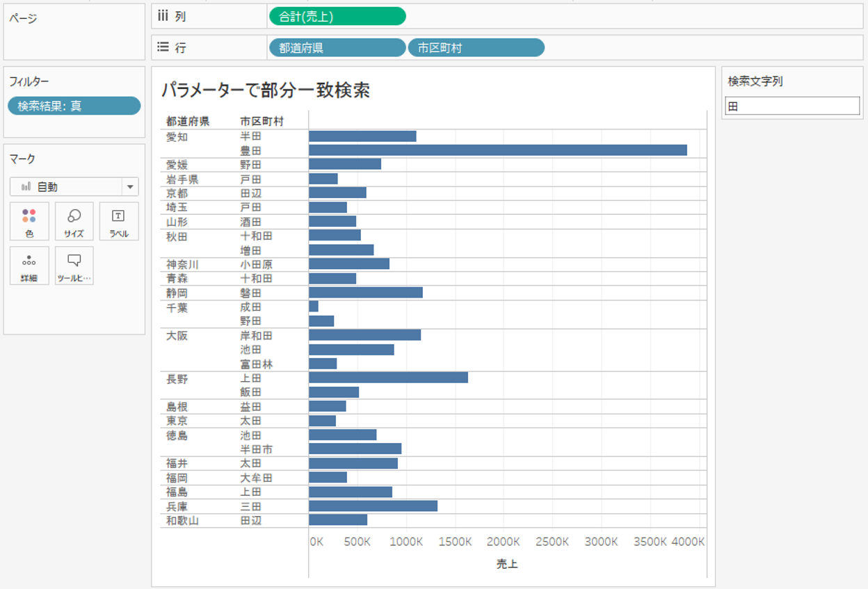
Task: Click the 売上 axis title
Action: click(x=507, y=564)
